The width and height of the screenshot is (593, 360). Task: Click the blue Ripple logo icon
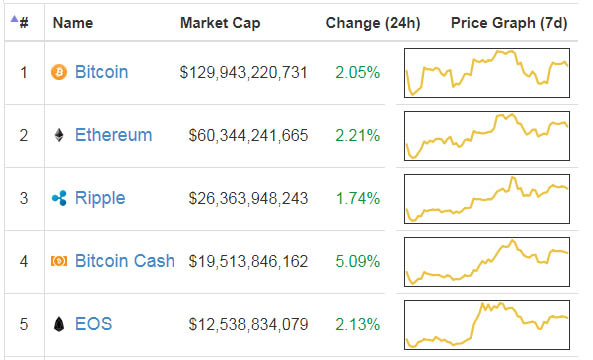(59, 198)
